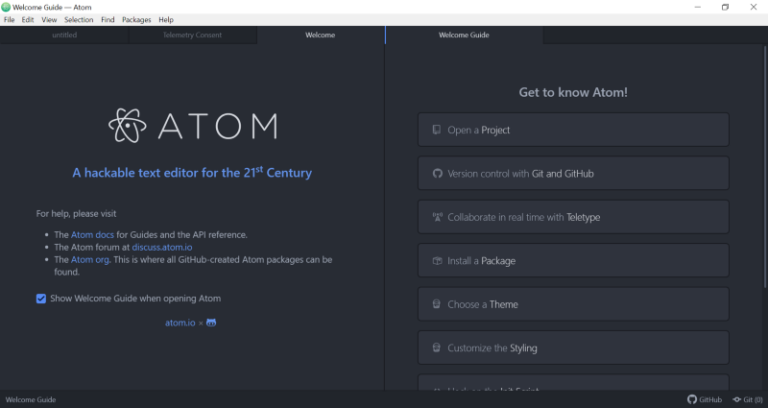Viewport: 768px width, 408px height.
Task: Click the package icon on Install a Package
Action: pyautogui.click(x=437, y=261)
